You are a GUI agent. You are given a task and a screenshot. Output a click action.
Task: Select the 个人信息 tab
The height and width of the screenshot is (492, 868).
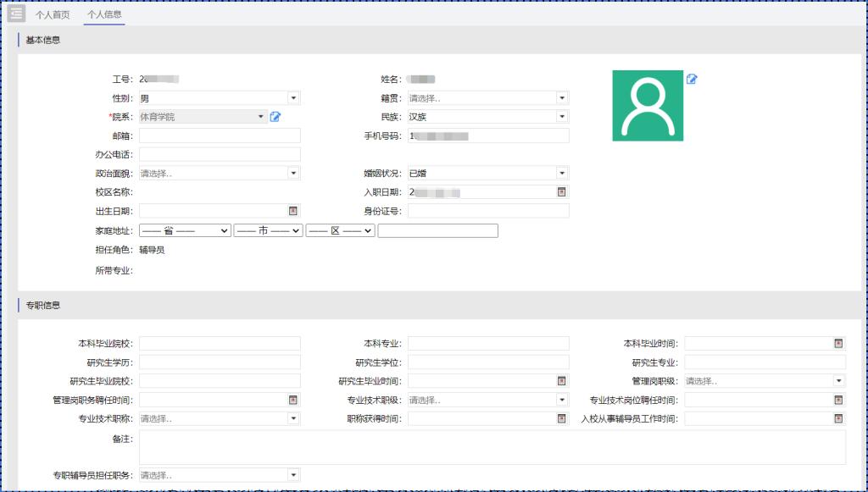point(104,14)
